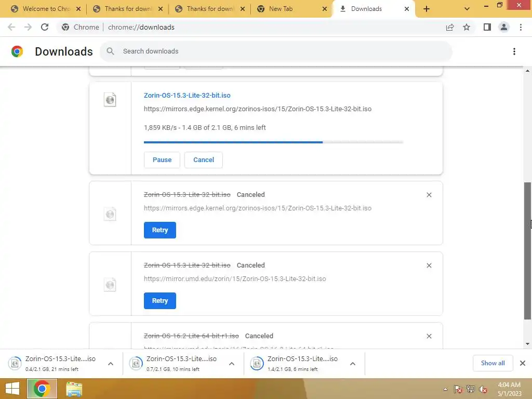This screenshot has width=532, height=399.
Task: Click the Action Center flag tray icon
Action: point(458,389)
